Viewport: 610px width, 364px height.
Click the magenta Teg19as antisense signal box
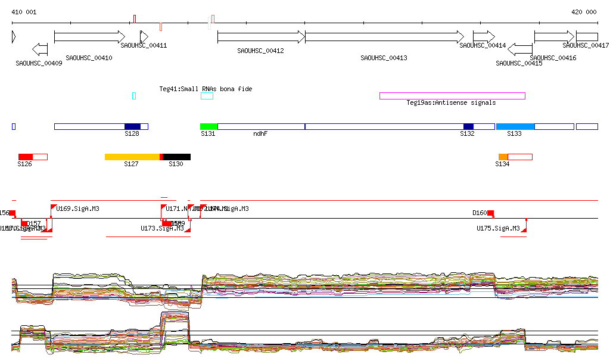452,96
